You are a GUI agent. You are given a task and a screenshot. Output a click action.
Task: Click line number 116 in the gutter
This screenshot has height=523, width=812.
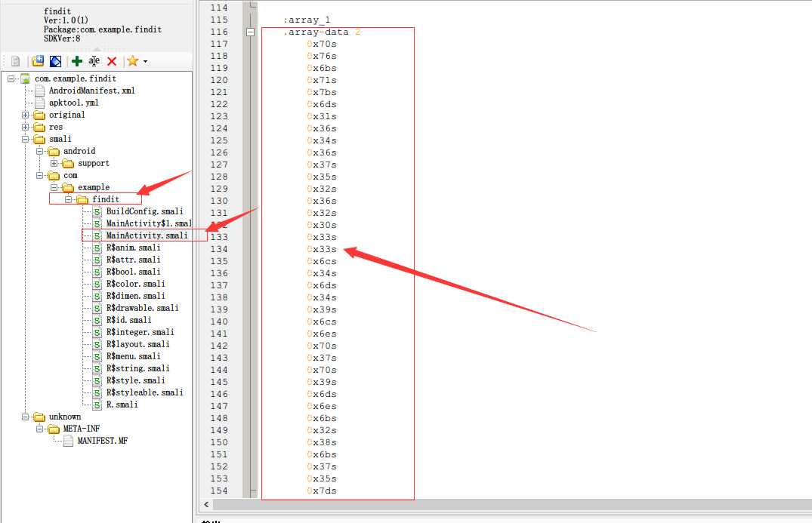click(219, 32)
